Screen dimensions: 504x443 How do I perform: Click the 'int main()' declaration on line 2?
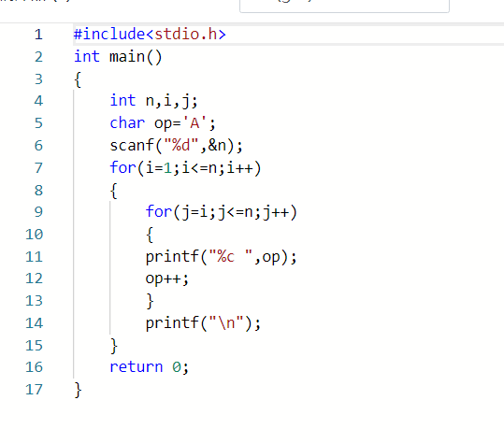pyautogui.click(x=118, y=57)
